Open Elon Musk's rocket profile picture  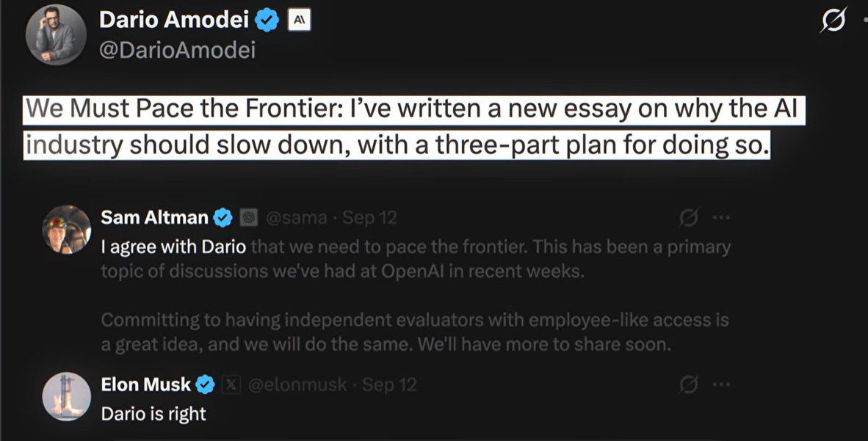tap(66, 396)
